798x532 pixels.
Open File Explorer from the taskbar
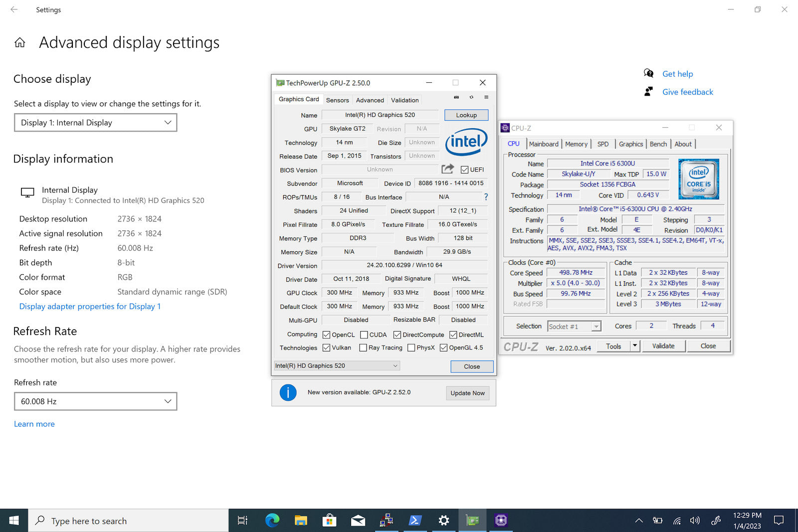[301, 521]
